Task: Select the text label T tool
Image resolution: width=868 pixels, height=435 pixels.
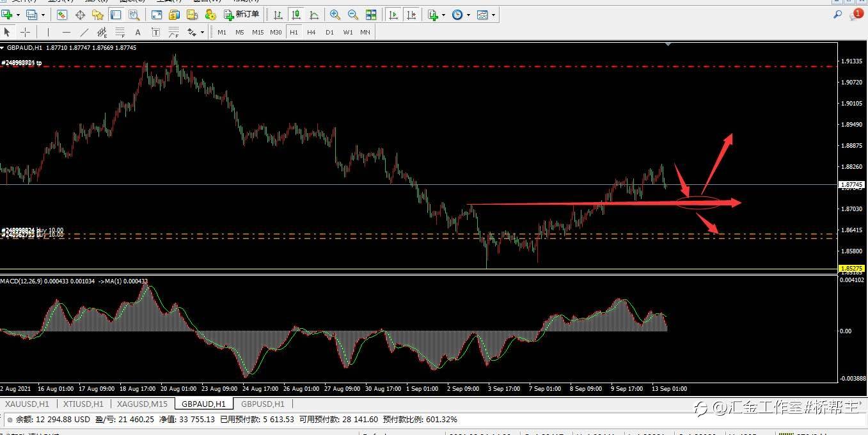Action: 155,32
